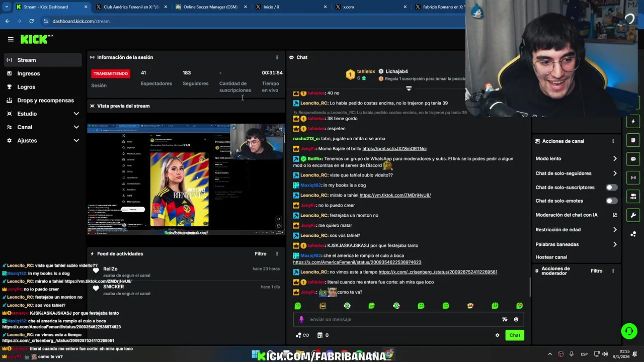Click the wrench tools sidebar icon
Screen dimensions: 644x362
(x=633, y=215)
